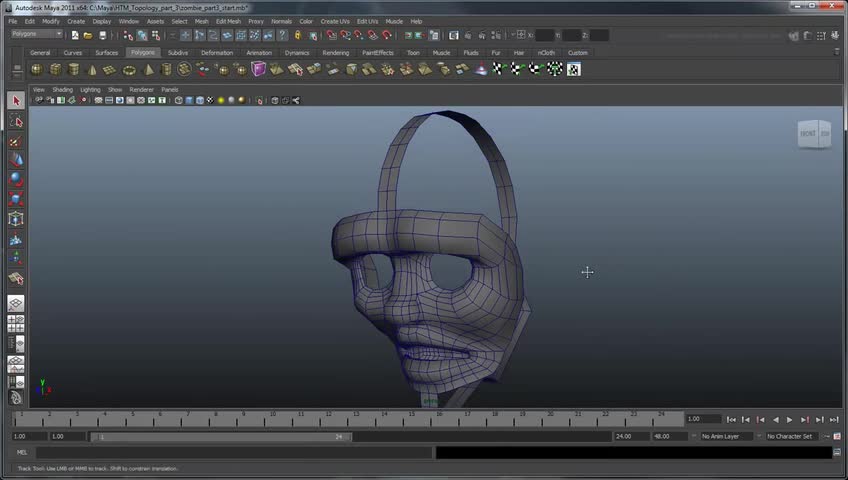Viewport: 848px width, 480px height.
Task: Open the Polygons menu set dropdown
Action: (x=36, y=34)
